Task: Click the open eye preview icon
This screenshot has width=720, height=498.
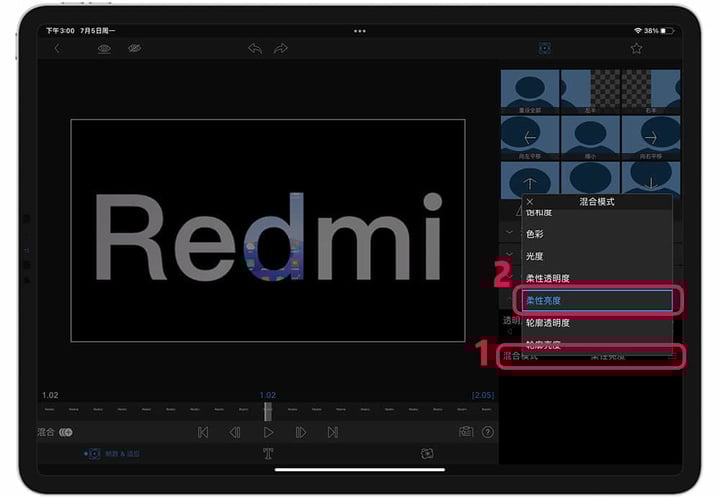Action: click(x=104, y=48)
